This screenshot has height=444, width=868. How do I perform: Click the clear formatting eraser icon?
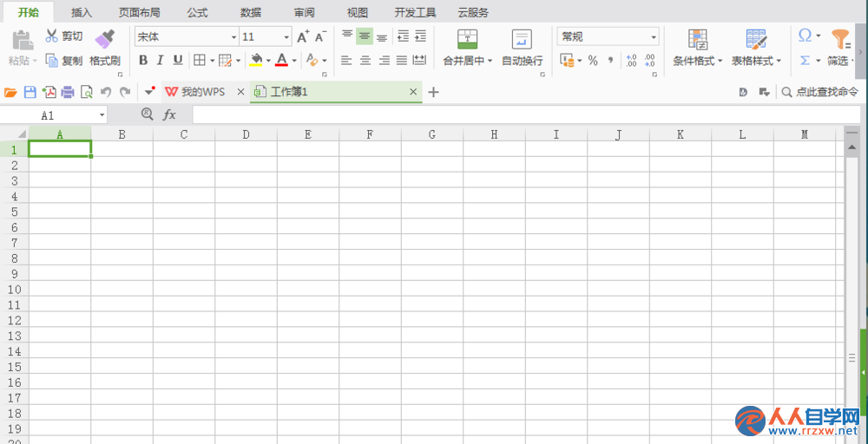(x=312, y=60)
